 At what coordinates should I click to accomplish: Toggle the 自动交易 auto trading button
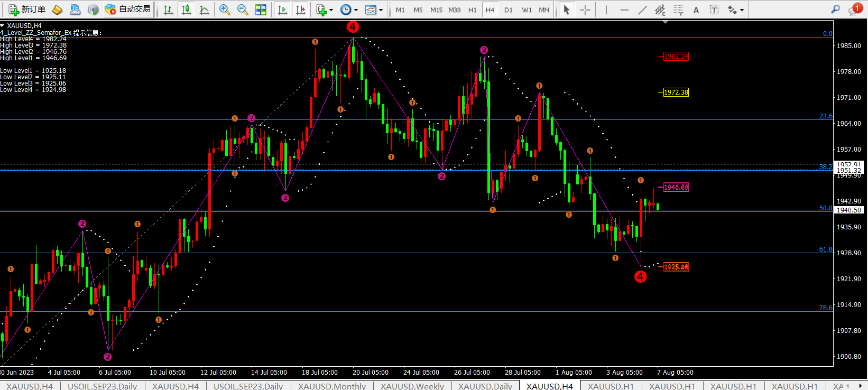pyautogui.click(x=128, y=10)
